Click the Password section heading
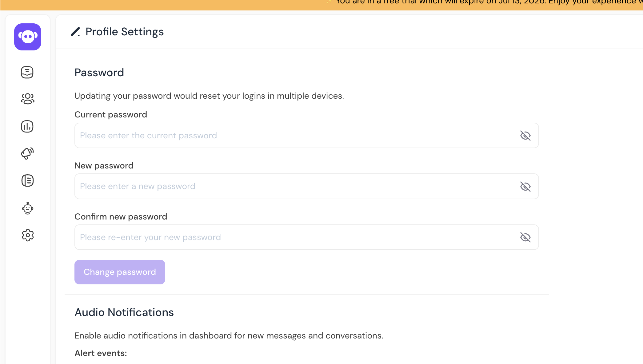Screen dimensions: 643x364 [99, 73]
